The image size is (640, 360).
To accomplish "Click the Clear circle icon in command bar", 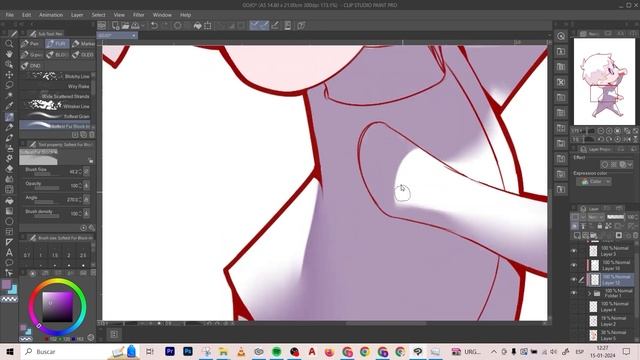I will [178, 26].
